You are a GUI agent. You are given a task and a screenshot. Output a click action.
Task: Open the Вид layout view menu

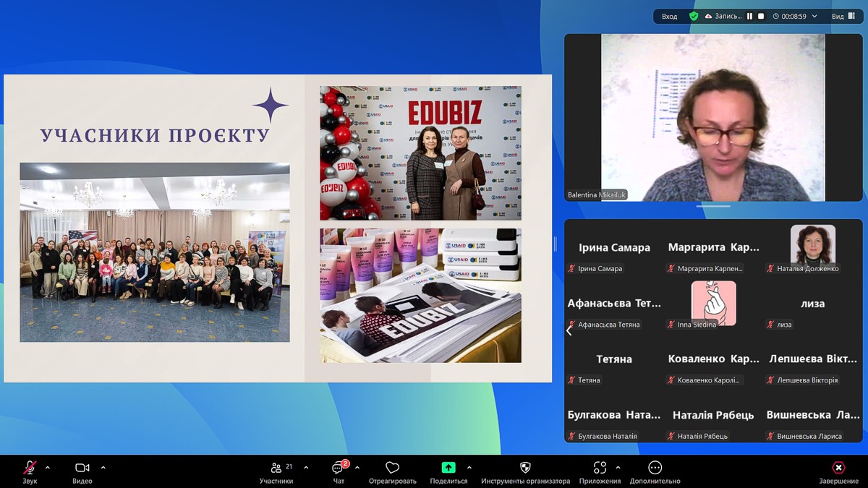click(843, 16)
